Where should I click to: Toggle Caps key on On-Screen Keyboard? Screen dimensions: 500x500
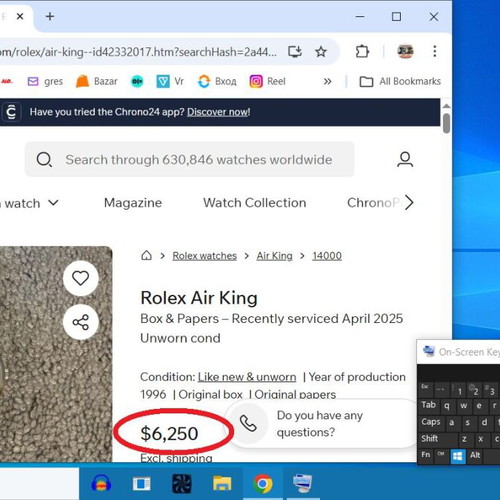point(431,422)
